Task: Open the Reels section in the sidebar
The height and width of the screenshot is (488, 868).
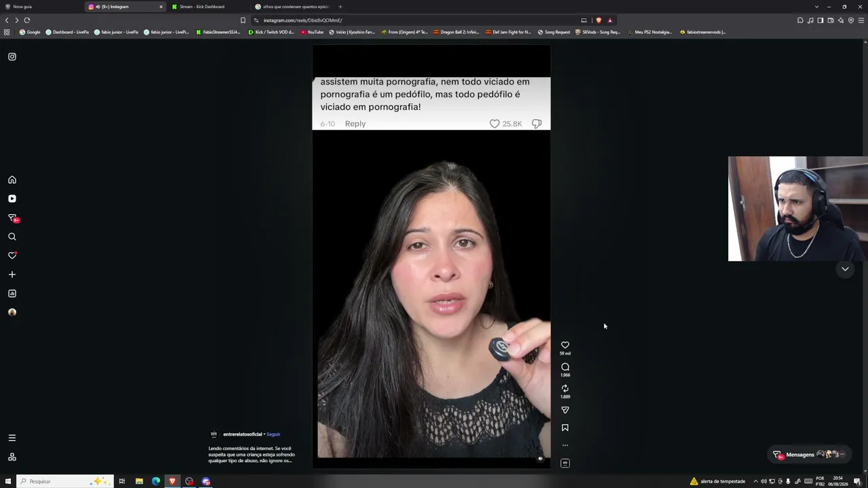Action: point(12,199)
